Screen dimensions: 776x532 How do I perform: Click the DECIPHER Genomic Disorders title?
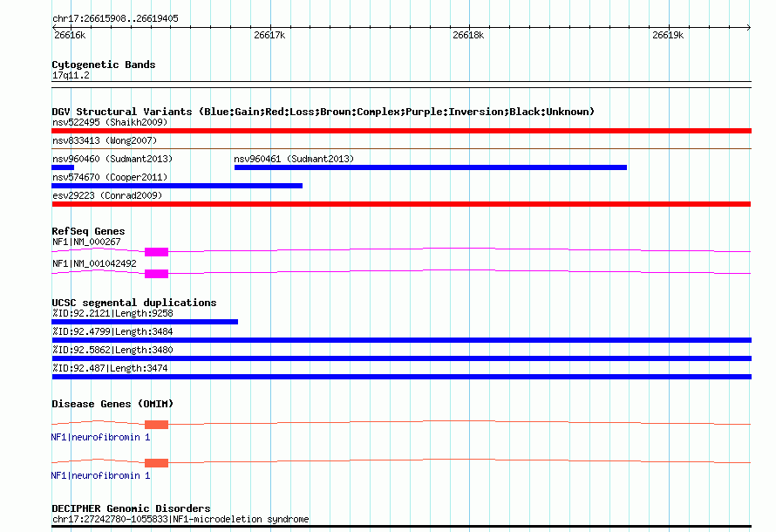point(131,508)
